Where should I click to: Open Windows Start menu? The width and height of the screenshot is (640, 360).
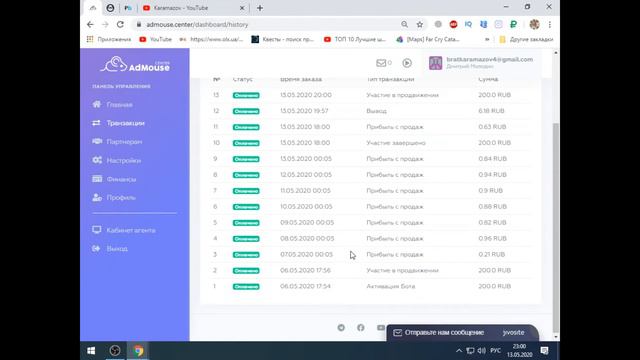click(x=91, y=351)
